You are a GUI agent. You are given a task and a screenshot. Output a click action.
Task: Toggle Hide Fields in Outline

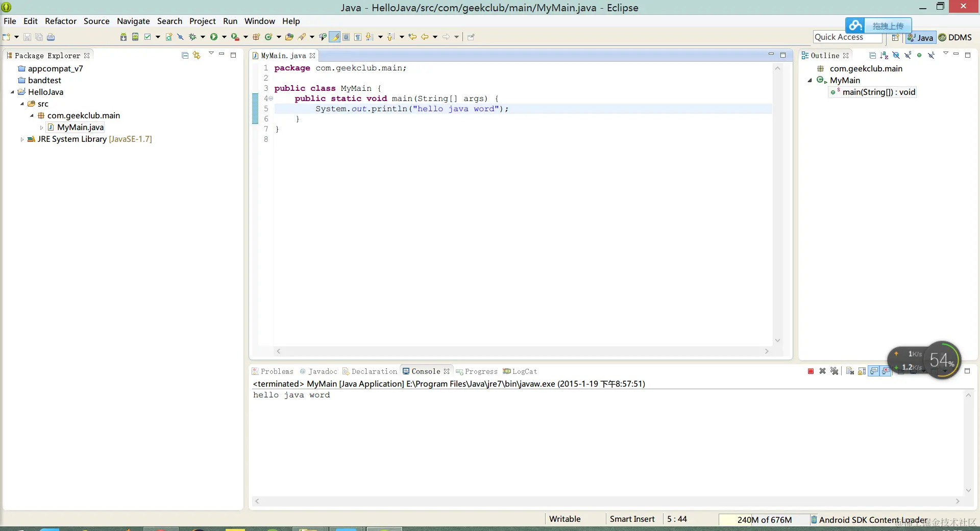[896, 55]
